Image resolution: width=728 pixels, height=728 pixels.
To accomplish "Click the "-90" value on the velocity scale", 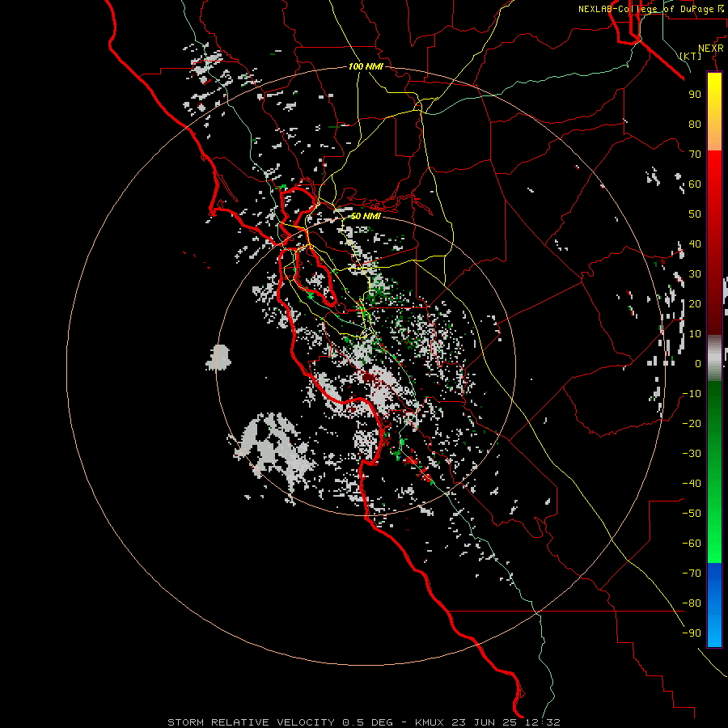I will click(692, 633).
